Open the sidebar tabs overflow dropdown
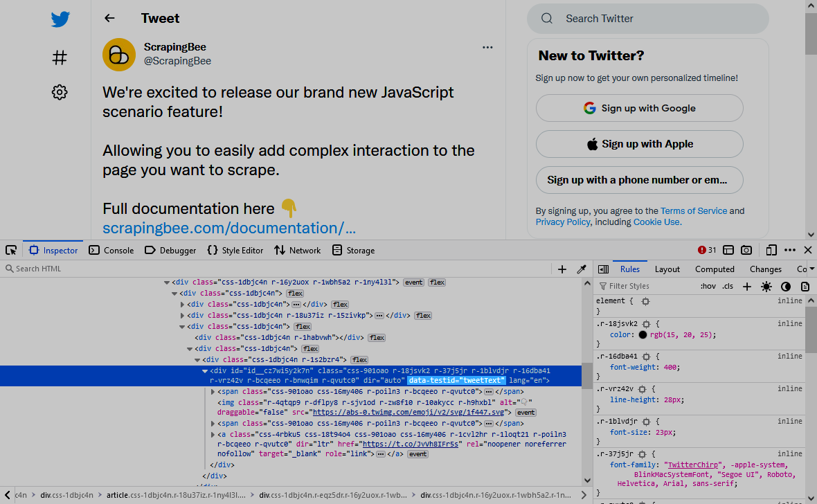 pos(812,269)
